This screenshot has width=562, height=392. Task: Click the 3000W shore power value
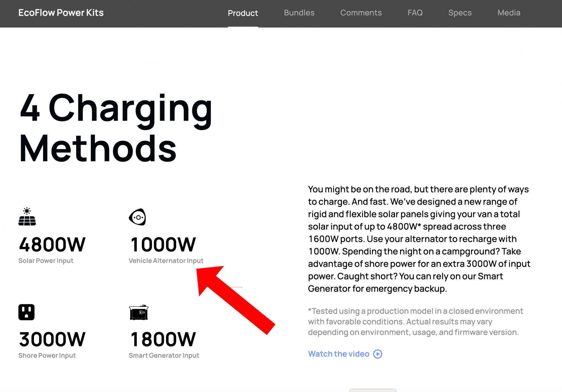click(52, 339)
